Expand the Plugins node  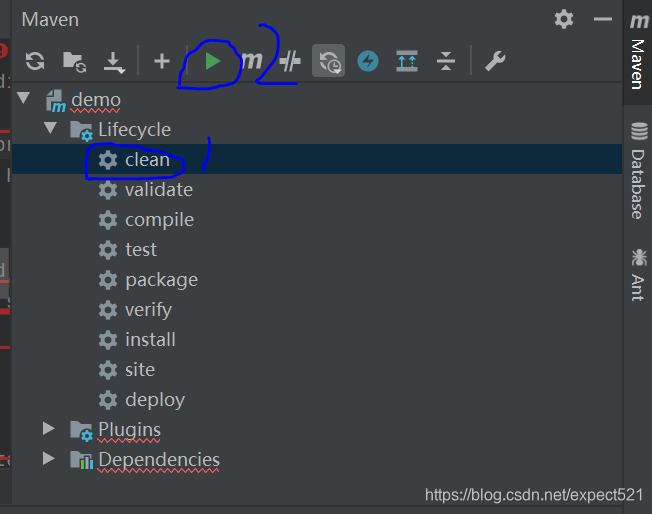(49, 428)
